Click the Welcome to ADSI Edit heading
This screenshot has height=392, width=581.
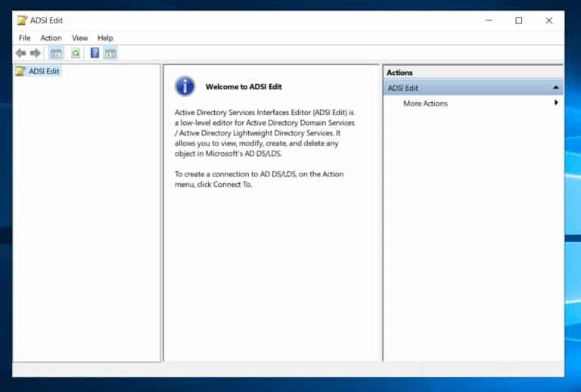pos(244,87)
